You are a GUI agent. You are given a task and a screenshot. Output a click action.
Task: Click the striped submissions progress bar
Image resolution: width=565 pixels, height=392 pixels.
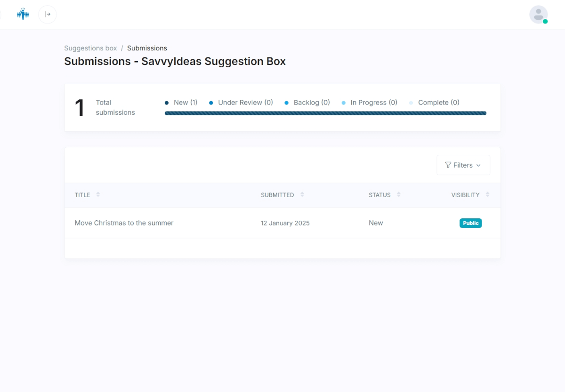tap(325, 113)
